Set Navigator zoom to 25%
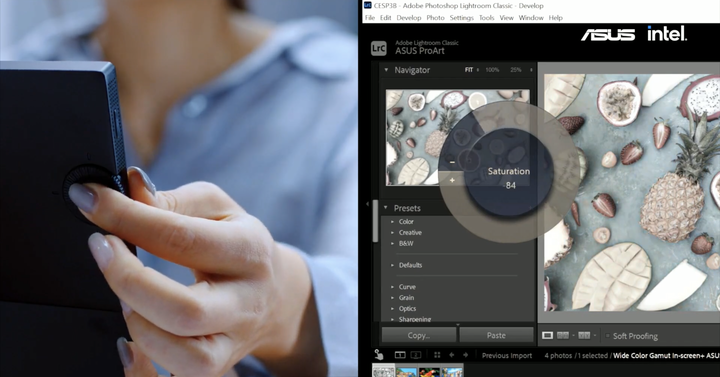Image resolution: width=720 pixels, height=377 pixels. [516, 70]
